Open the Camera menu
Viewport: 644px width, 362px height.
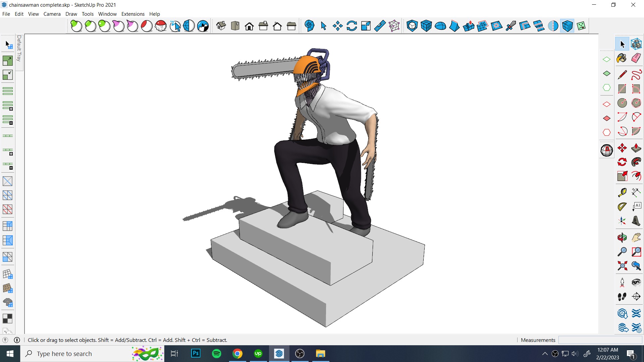click(52, 14)
